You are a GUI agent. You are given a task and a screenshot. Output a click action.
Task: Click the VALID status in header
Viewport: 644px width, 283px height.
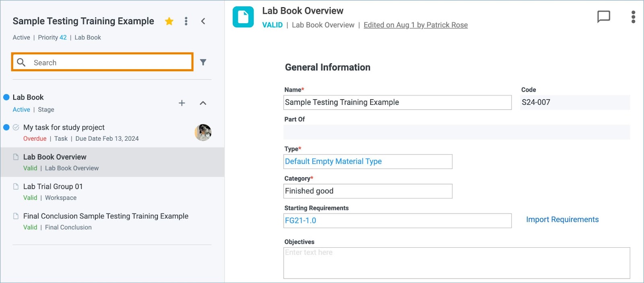[272, 25]
